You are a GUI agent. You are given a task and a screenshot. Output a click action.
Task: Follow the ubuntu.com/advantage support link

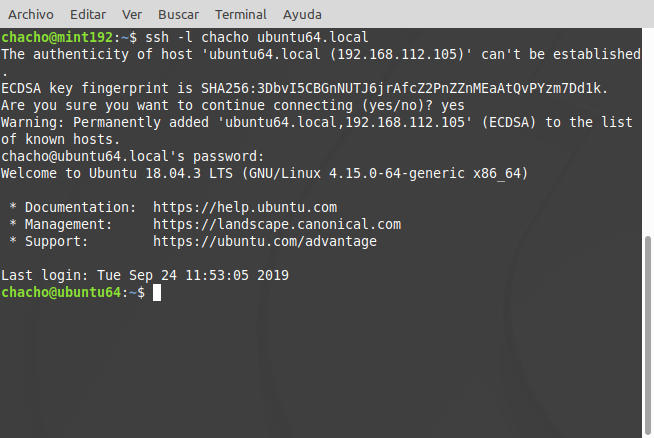pyautogui.click(x=265, y=241)
